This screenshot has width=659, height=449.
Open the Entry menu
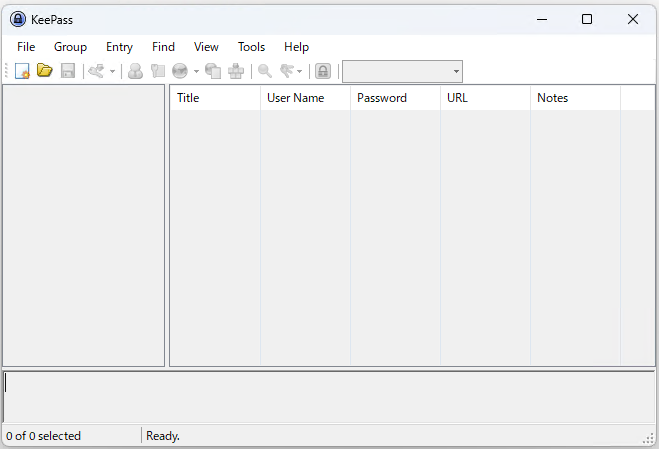[x=119, y=47]
